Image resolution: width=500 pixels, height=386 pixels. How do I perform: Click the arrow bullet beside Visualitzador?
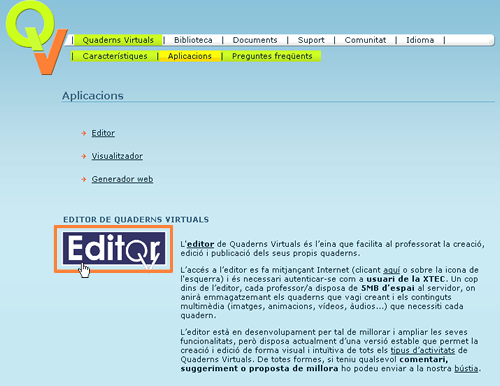click(84, 156)
